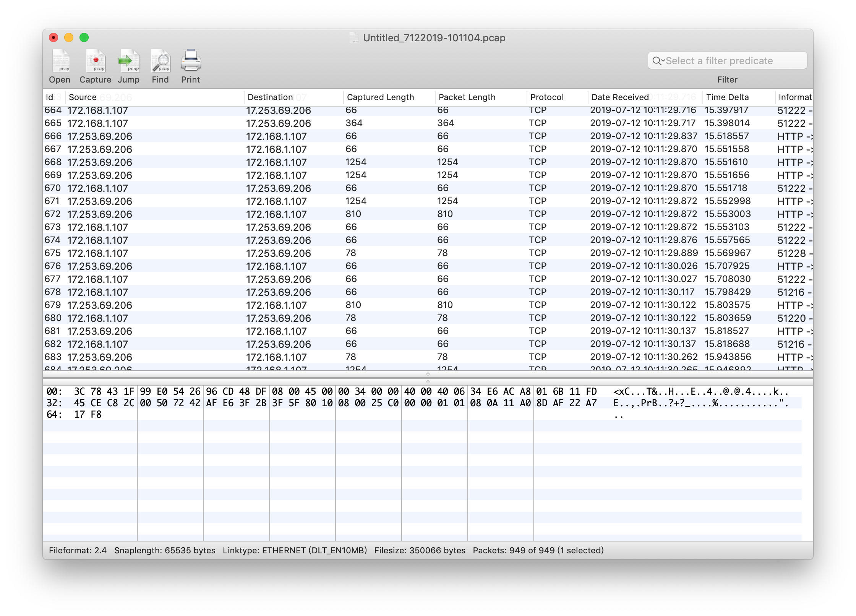Click the Open pcap file icon

pos(61,61)
